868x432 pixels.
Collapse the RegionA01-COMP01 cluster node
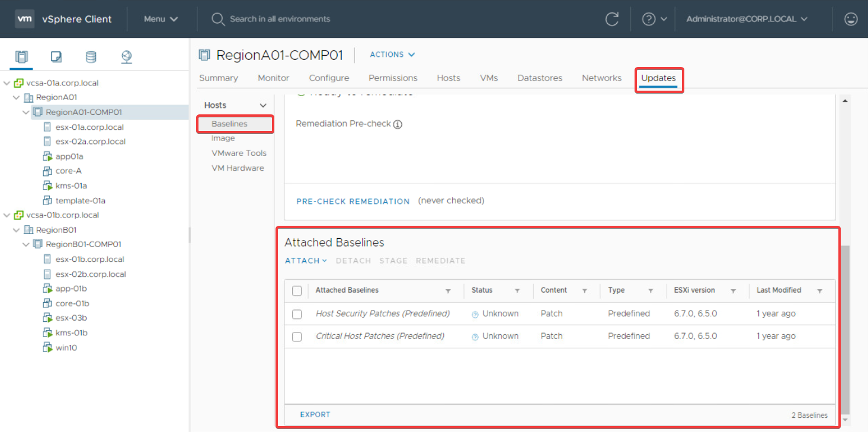26,112
